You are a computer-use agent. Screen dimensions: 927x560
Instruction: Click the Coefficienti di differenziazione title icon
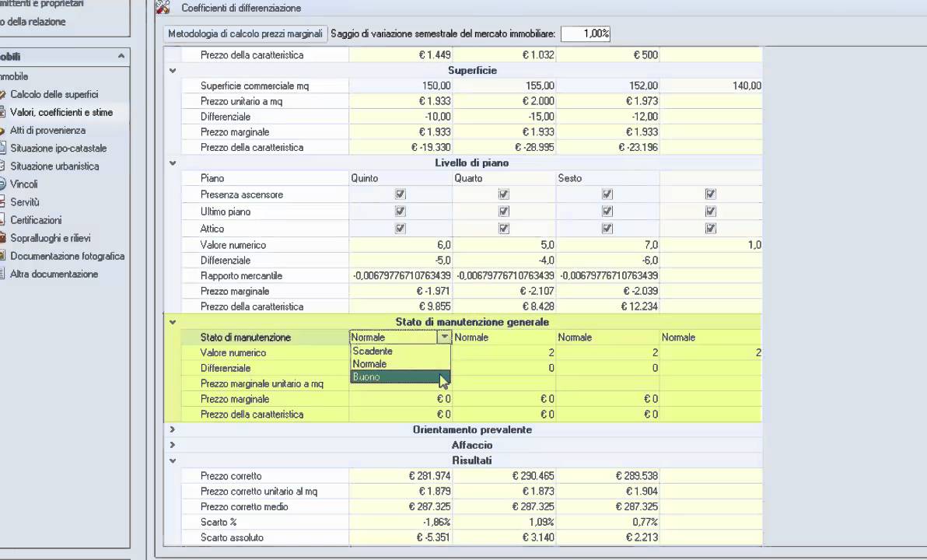point(163,7)
